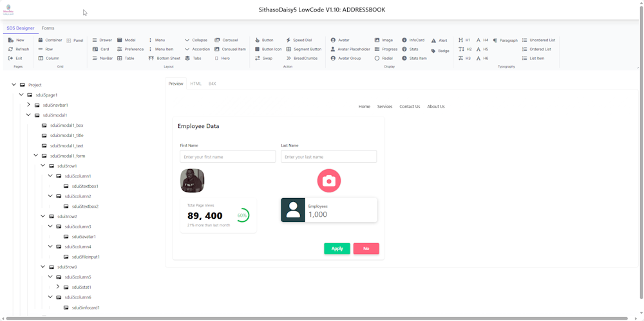
Task: Click the Last Name input field
Action: point(329,157)
